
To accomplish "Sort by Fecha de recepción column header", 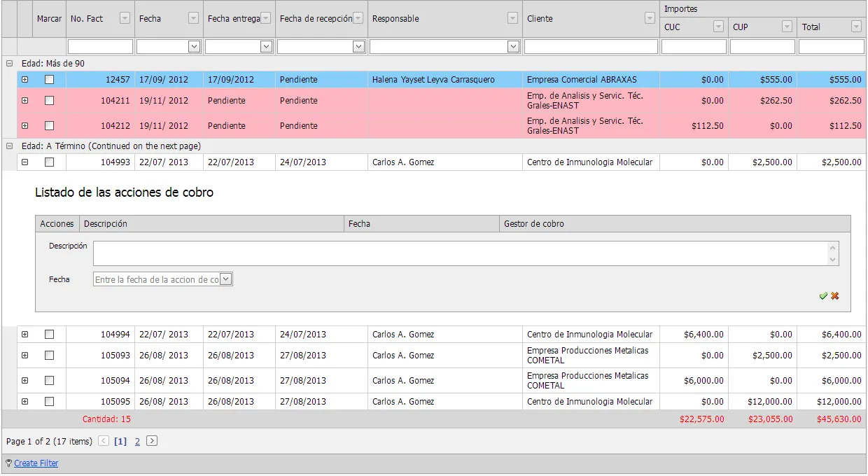I will tap(315, 19).
